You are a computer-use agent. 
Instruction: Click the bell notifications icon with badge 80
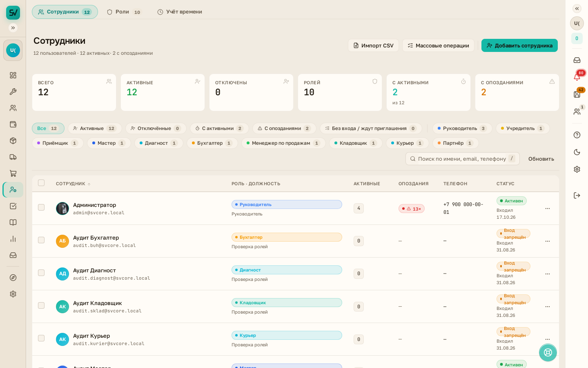tap(577, 77)
